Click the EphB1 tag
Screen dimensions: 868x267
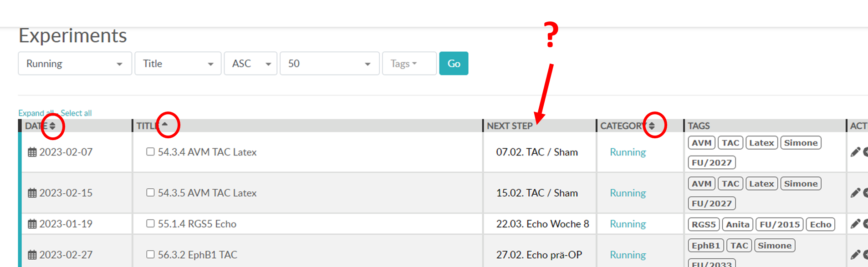(x=705, y=246)
